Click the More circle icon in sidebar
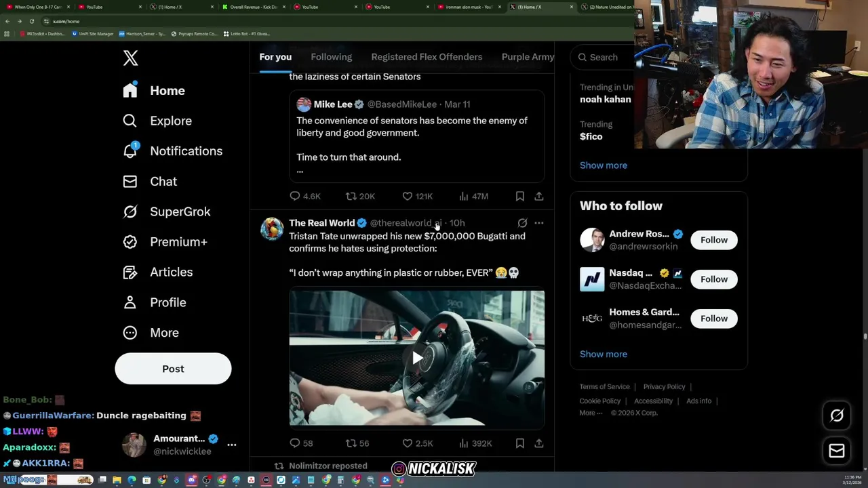Screen dimensions: 868x488 [130, 333]
